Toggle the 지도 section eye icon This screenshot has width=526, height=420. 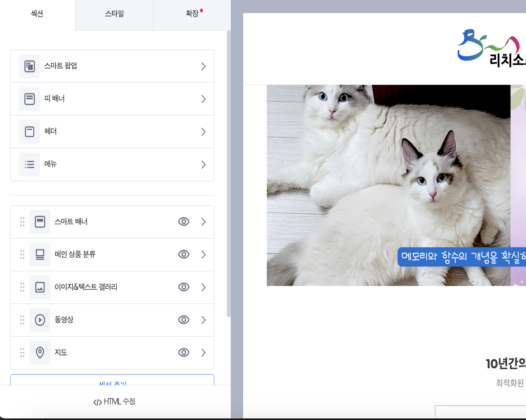[x=184, y=353]
